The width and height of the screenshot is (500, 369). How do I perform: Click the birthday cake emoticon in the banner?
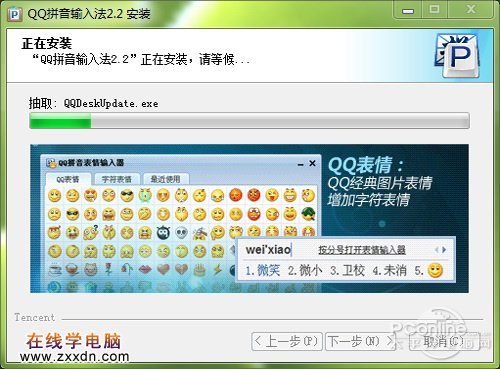pos(199,269)
